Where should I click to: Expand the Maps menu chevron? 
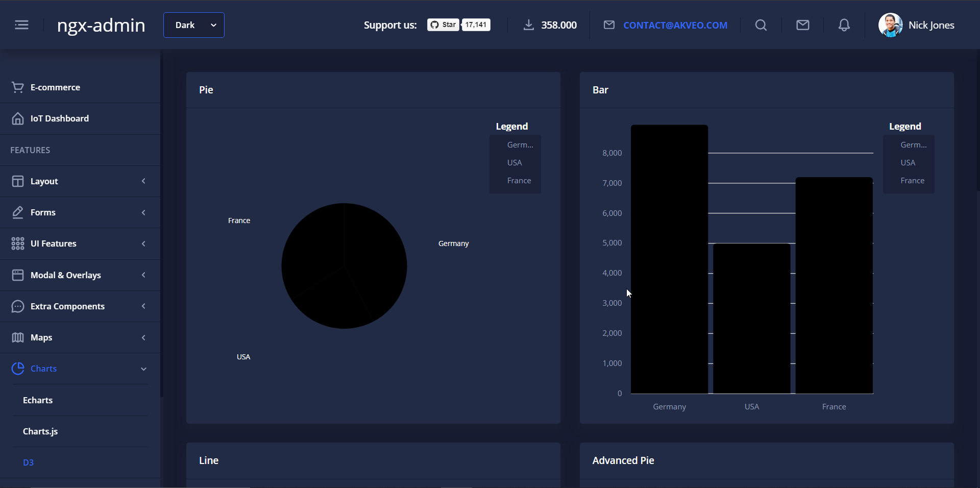click(x=143, y=337)
